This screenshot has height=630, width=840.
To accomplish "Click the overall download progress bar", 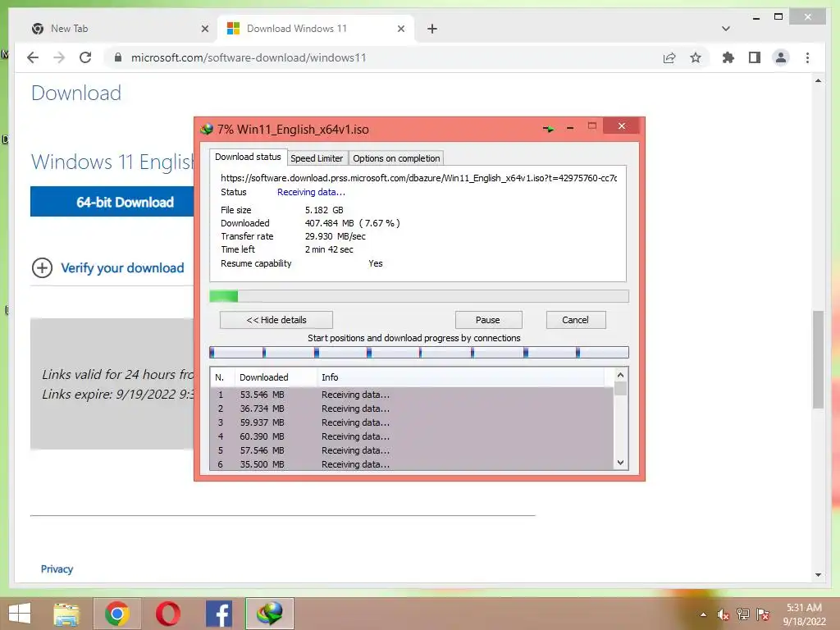I will point(419,296).
